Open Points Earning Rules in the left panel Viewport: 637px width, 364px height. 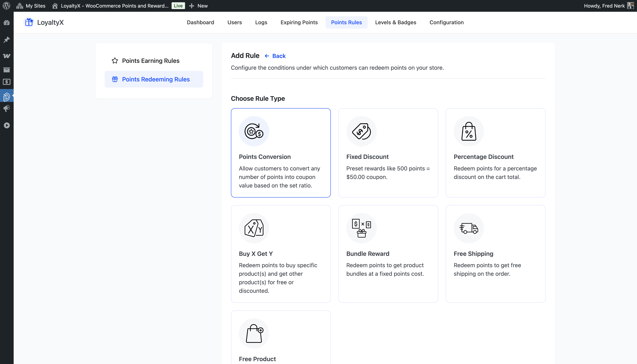[151, 60]
